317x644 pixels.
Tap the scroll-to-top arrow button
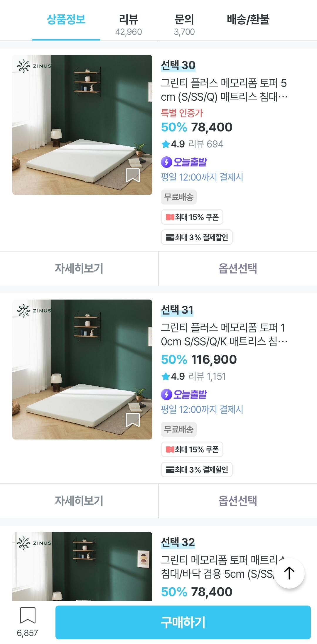pyautogui.click(x=289, y=573)
